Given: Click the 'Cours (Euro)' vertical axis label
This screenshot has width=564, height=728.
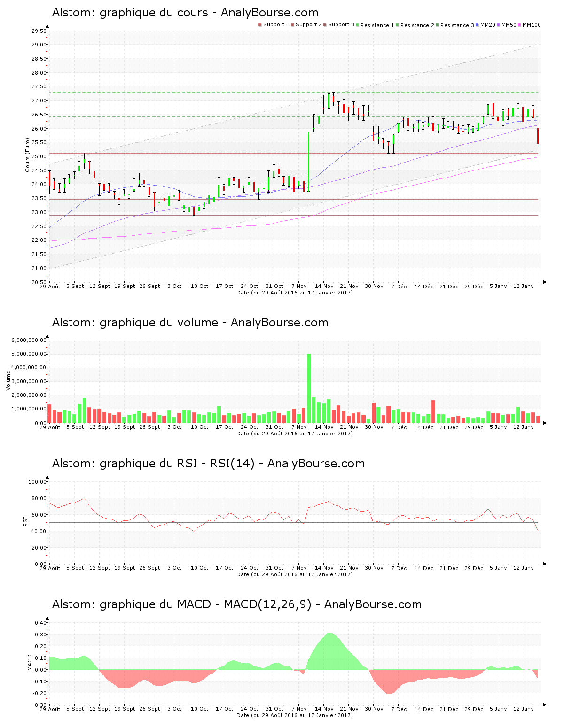Looking at the screenshot, I should pos(27,155).
